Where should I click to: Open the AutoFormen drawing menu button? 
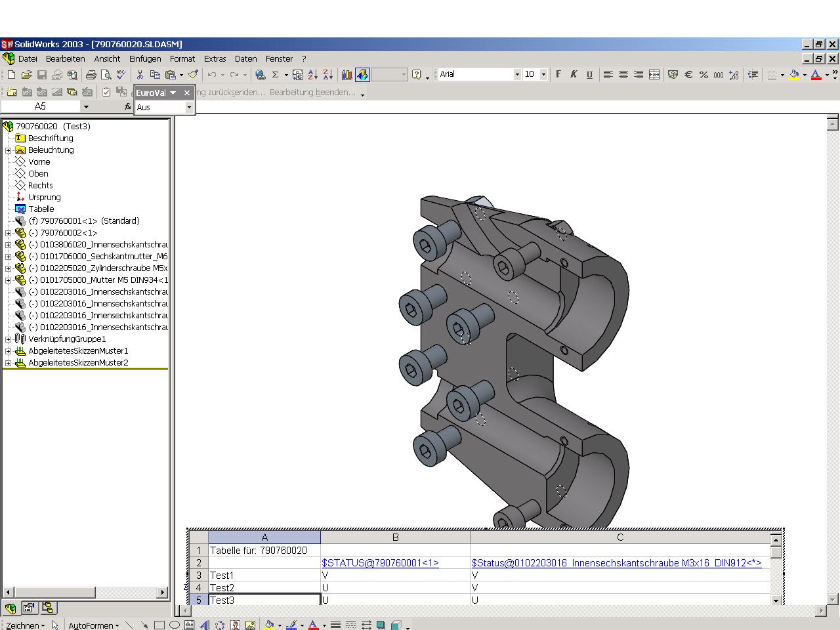coord(93,625)
